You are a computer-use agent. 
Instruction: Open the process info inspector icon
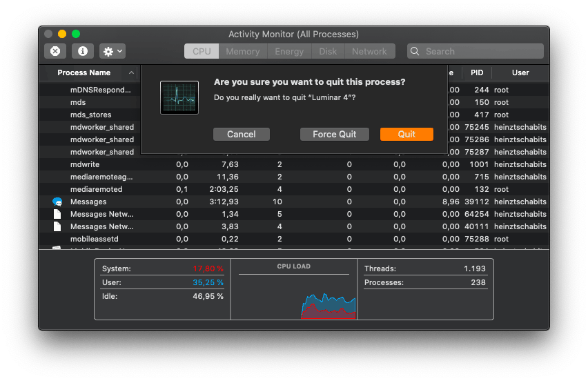pyautogui.click(x=83, y=51)
